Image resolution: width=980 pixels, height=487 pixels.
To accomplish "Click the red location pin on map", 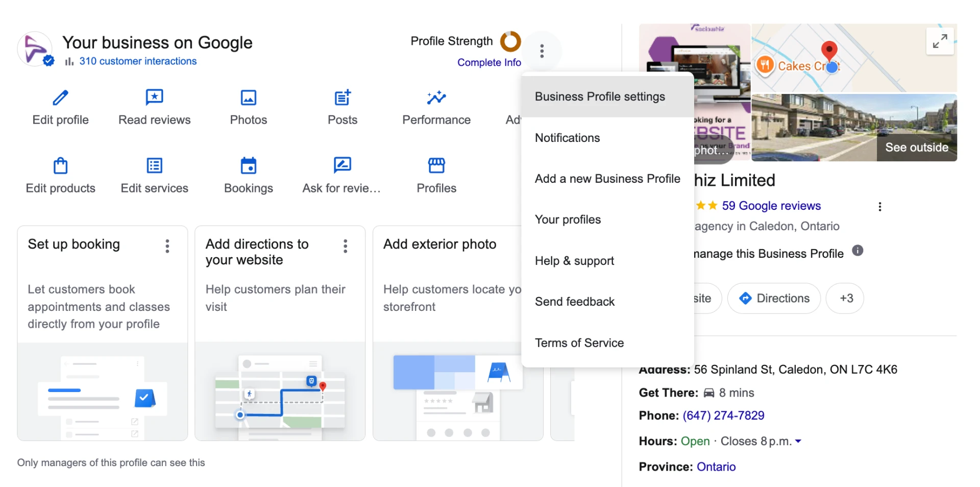I will click(829, 51).
